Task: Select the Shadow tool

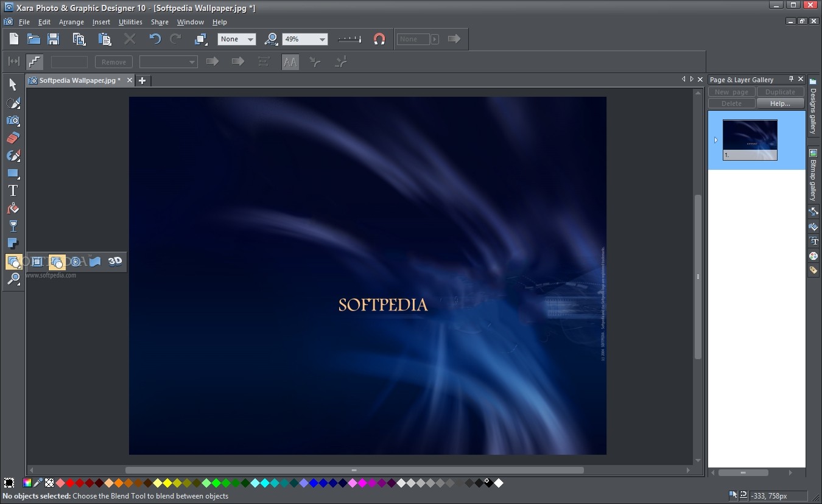Action: (x=13, y=244)
